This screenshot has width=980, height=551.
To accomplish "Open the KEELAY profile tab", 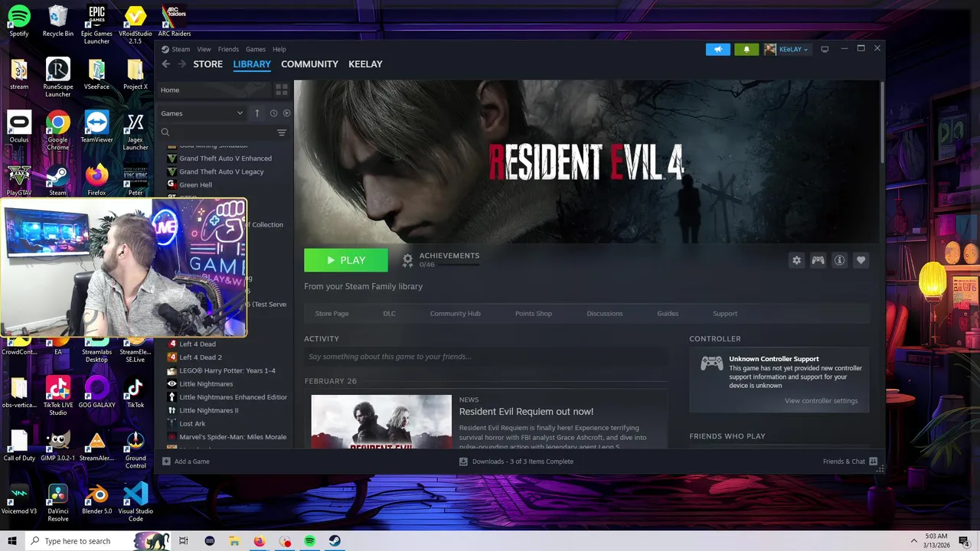I will (365, 64).
